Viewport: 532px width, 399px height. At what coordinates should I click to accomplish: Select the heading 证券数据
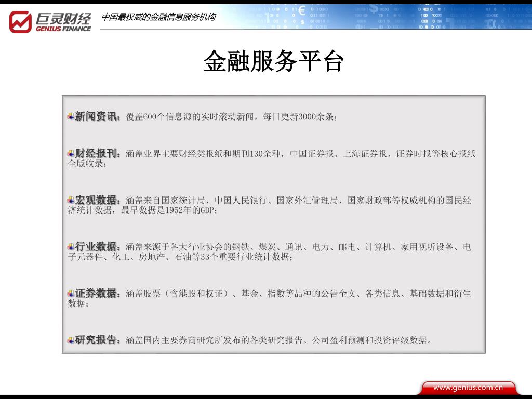[x=96, y=293]
